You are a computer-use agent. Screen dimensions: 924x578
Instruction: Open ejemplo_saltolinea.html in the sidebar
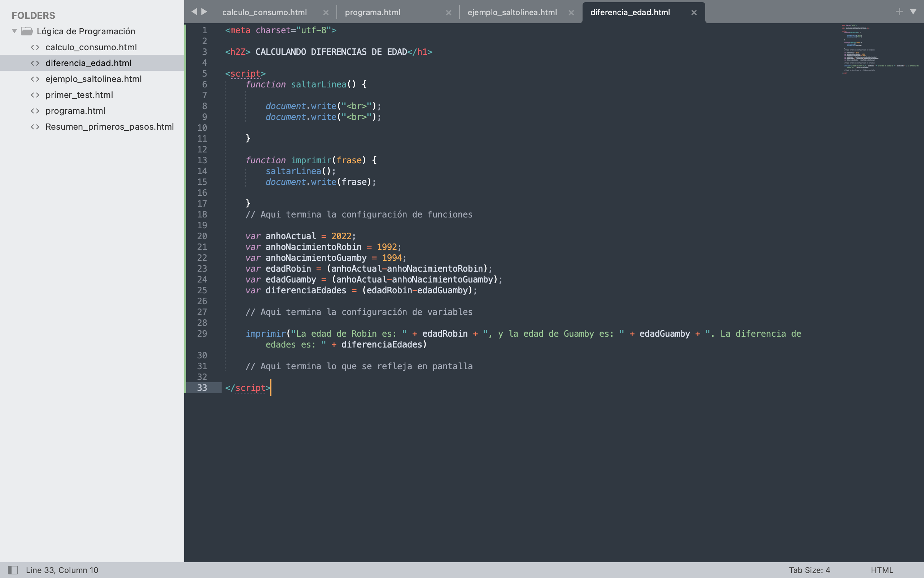pyautogui.click(x=93, y=79)
